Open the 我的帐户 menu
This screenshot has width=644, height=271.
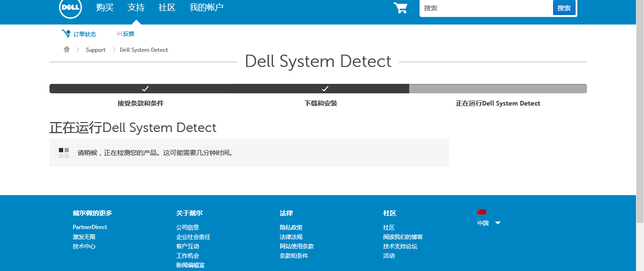pyautogui.click(x=206, y=8)
